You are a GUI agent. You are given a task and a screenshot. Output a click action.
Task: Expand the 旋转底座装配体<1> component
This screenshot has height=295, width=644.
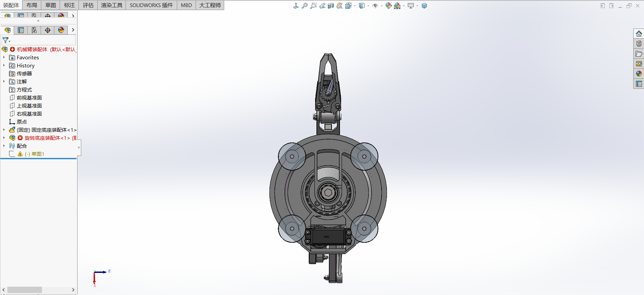(x=4, y=138)
